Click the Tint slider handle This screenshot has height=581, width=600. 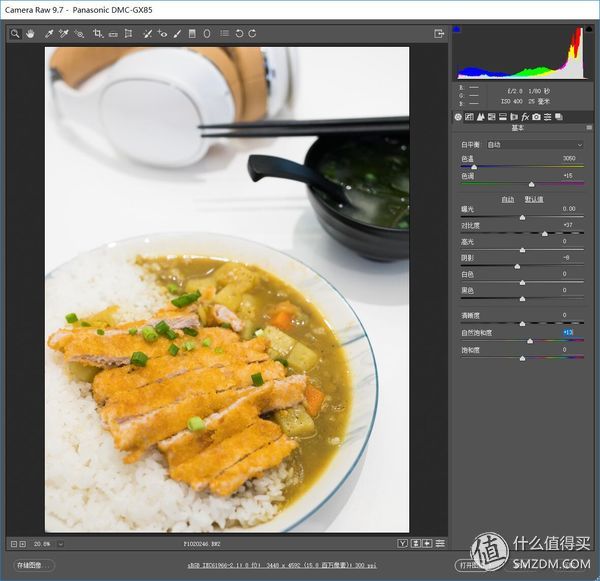point(532,184)
